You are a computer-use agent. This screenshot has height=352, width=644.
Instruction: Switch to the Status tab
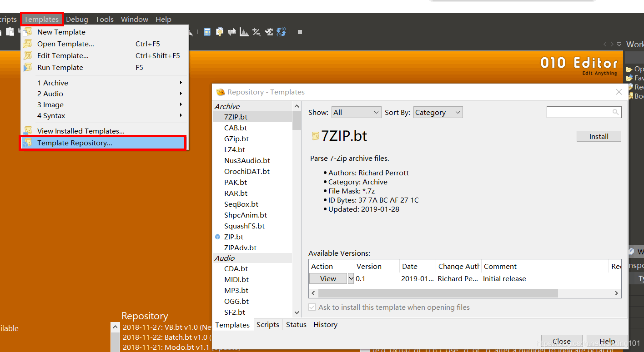(x=296, y=325)
